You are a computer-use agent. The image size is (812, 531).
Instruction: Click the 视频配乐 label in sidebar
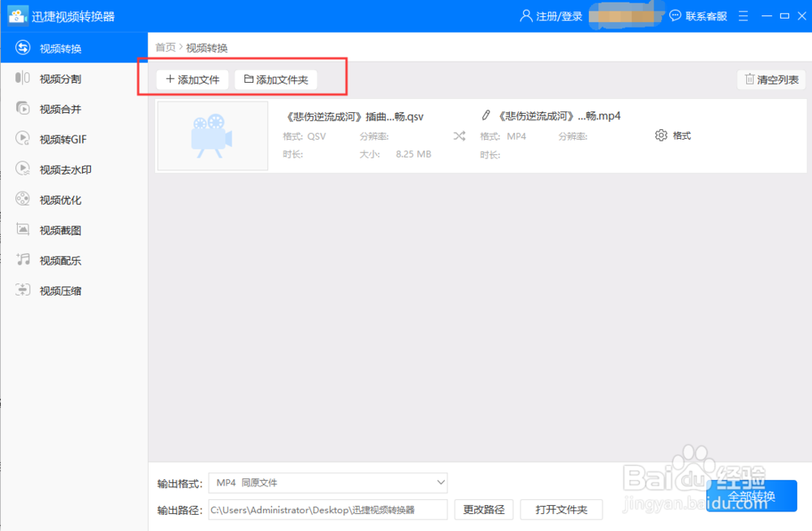tap(61, 261)
